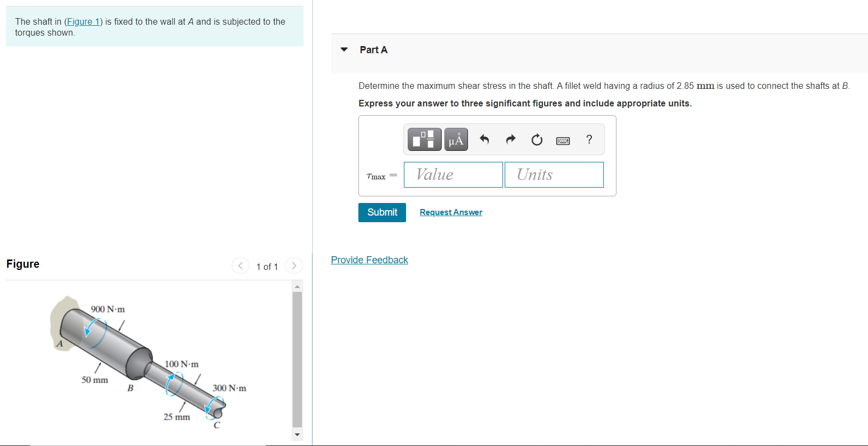
Task: Click the τmax label
Action: pos(376,176)
